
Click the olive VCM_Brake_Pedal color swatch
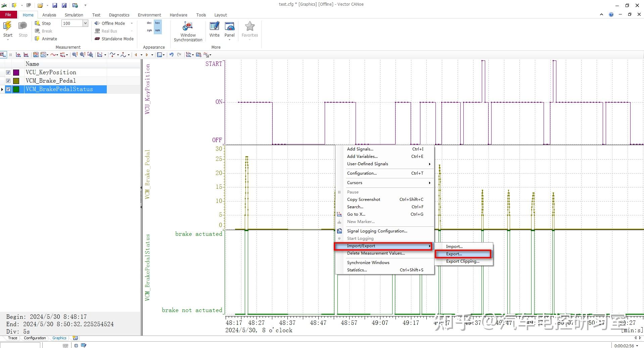(16, 81)
